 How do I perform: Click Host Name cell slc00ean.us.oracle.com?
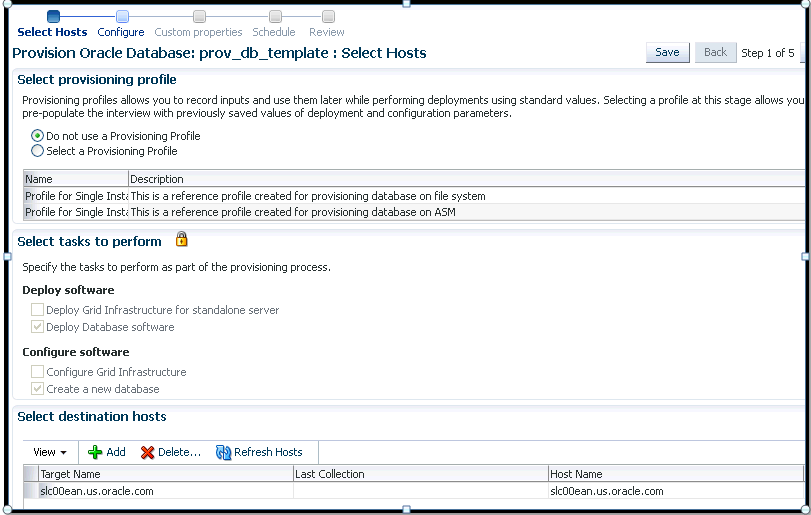click(676, 491)
